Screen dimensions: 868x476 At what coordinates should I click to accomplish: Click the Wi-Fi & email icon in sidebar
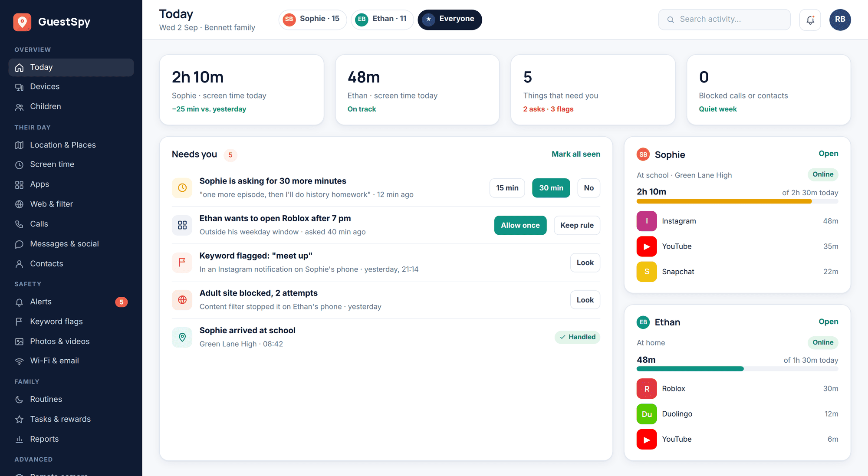[19, 361]
